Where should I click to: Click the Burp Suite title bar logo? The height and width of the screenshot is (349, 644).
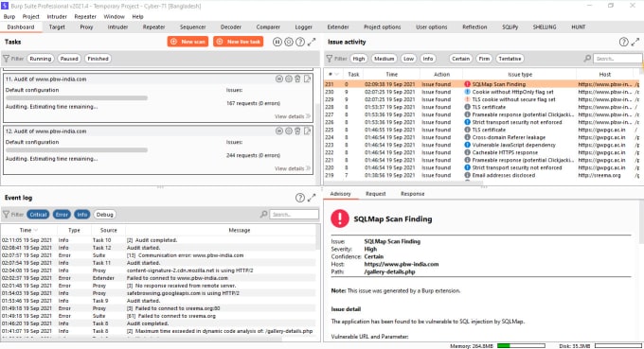click(x=5, y=6)
